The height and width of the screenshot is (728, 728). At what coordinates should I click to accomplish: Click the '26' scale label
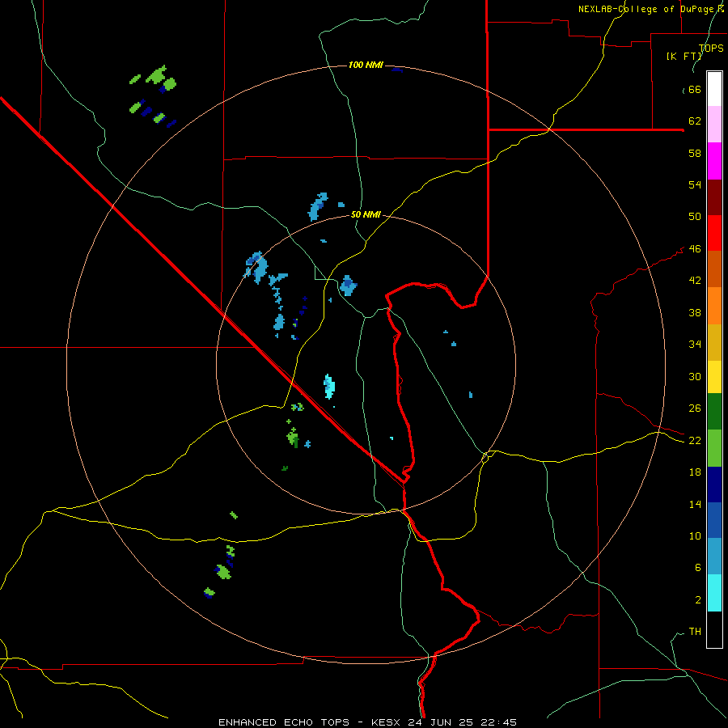pyautogui.click(x=695, y=408)
